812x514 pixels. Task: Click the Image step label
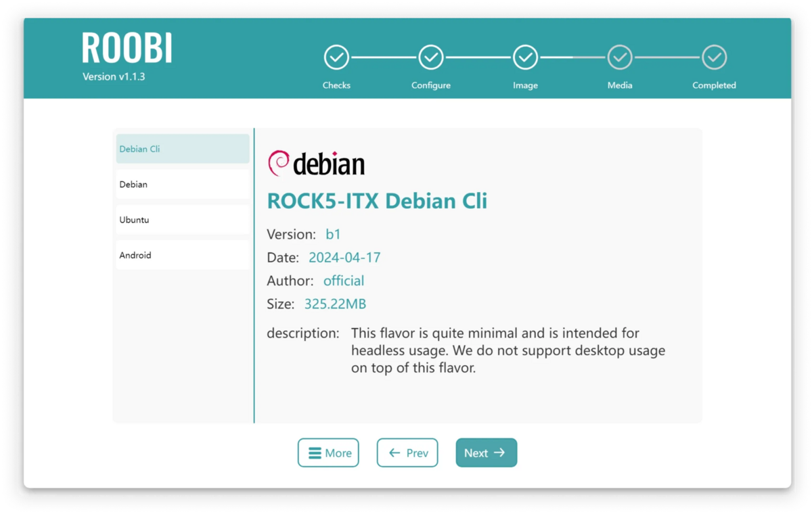[x=525, y=85]
